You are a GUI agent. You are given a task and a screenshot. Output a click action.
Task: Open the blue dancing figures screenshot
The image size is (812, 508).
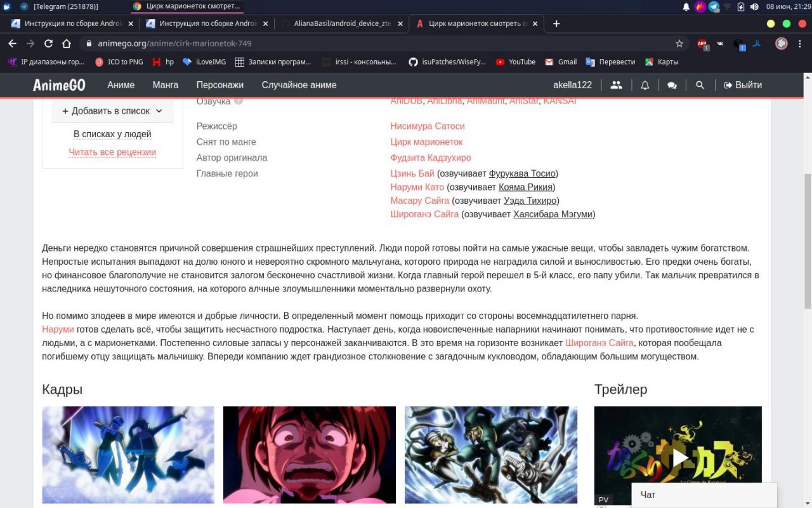pos(128,455)
